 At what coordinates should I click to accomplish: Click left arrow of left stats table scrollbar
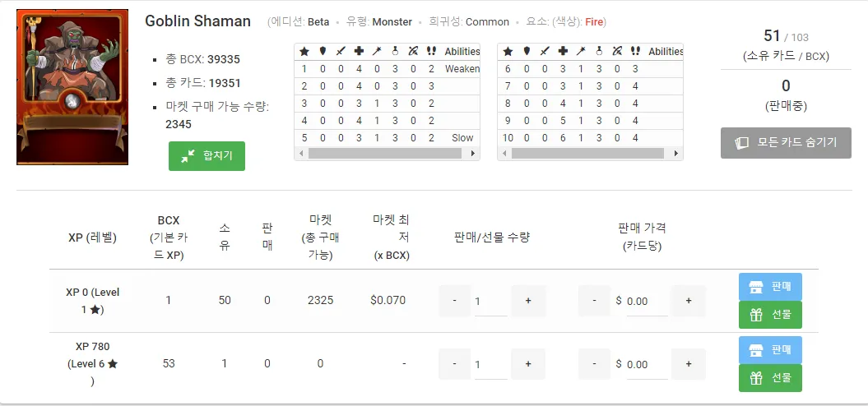pyautogui.click(x=300, y=154)
